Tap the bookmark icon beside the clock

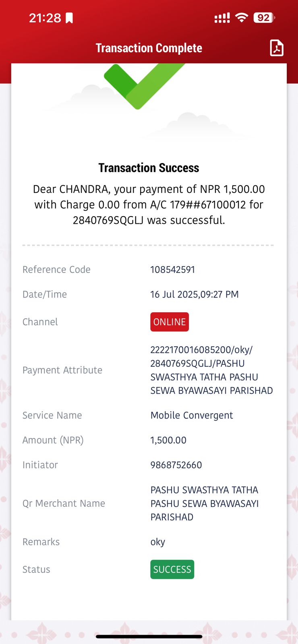point(69,18)
